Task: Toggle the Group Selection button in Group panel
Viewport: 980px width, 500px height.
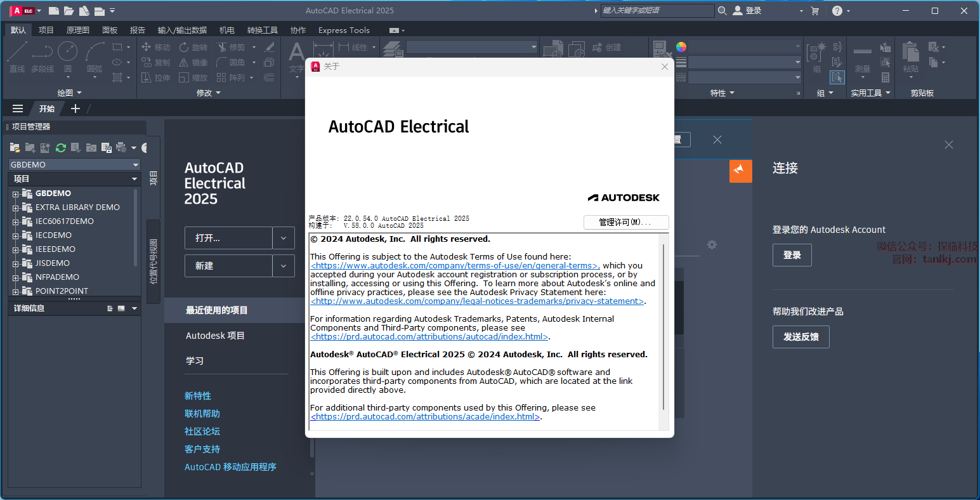Action: point(837,77)
